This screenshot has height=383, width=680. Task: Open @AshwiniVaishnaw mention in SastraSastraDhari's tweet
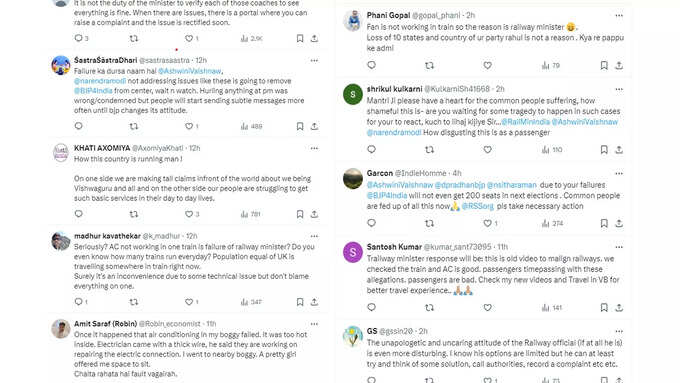tap(190, 71)
